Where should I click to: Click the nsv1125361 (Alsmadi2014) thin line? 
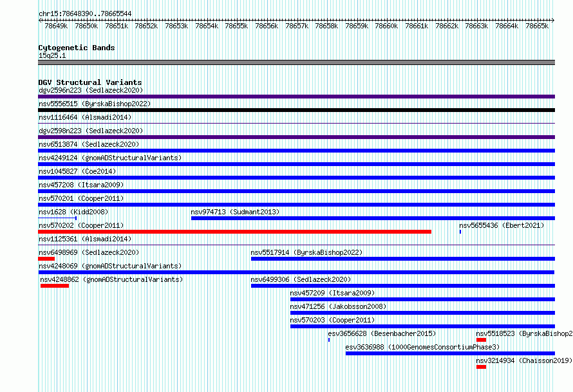point(296,245)
